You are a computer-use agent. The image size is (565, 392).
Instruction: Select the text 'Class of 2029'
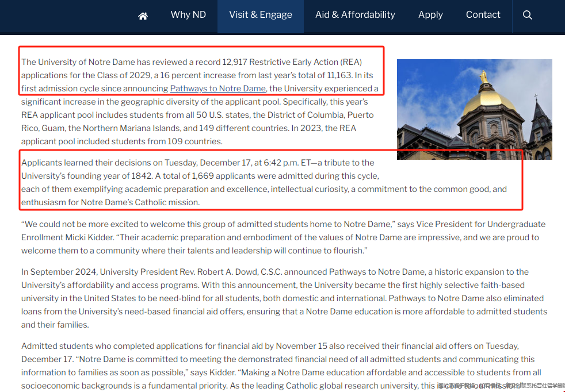coord(124,75)
